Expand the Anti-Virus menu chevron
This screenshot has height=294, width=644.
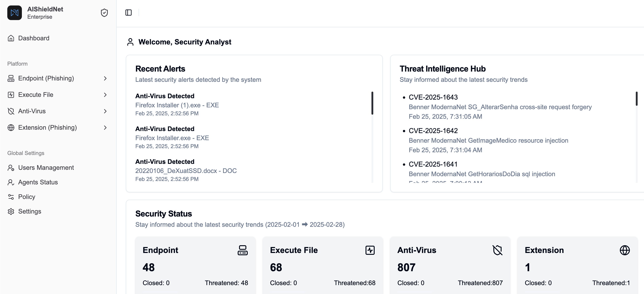(105, 111)
